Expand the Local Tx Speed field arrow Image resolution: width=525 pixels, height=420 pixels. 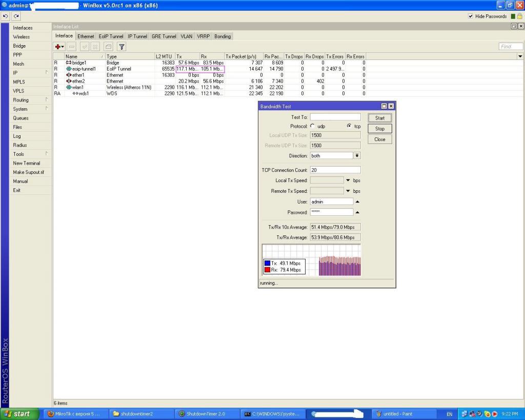(x=348, y=181)
